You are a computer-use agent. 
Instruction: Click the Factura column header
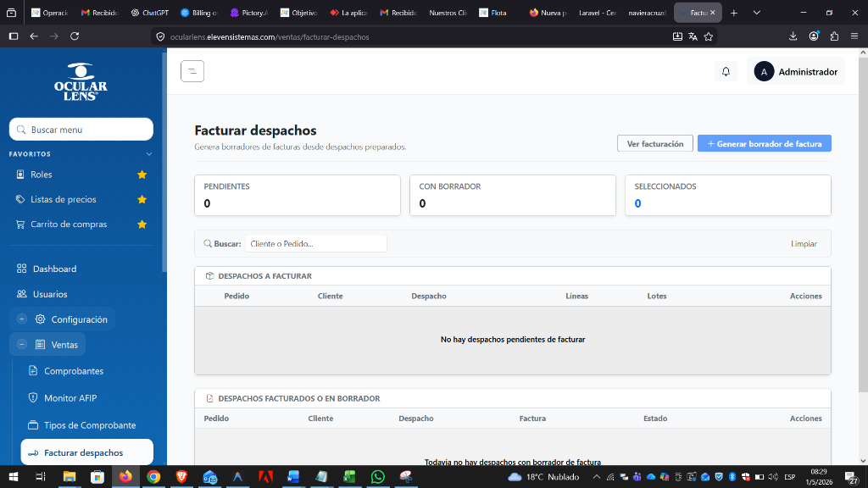pyautogui.click(x=532, y=419)
